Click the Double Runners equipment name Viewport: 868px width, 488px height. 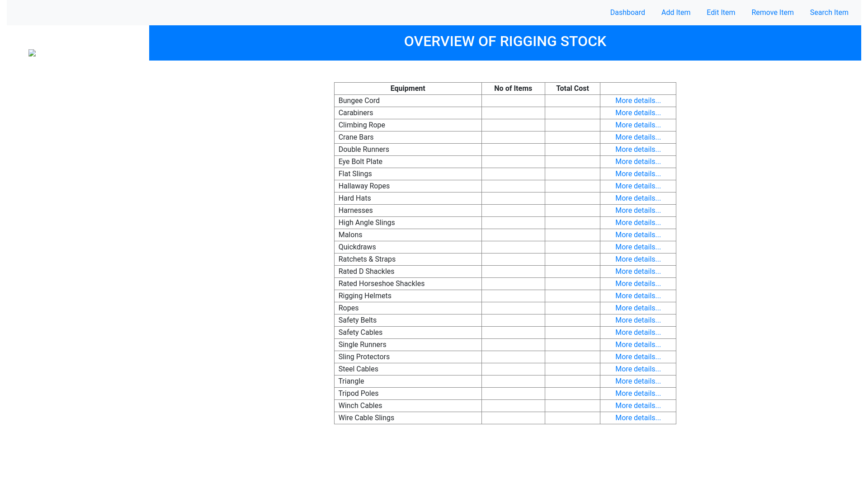point(408,150)
